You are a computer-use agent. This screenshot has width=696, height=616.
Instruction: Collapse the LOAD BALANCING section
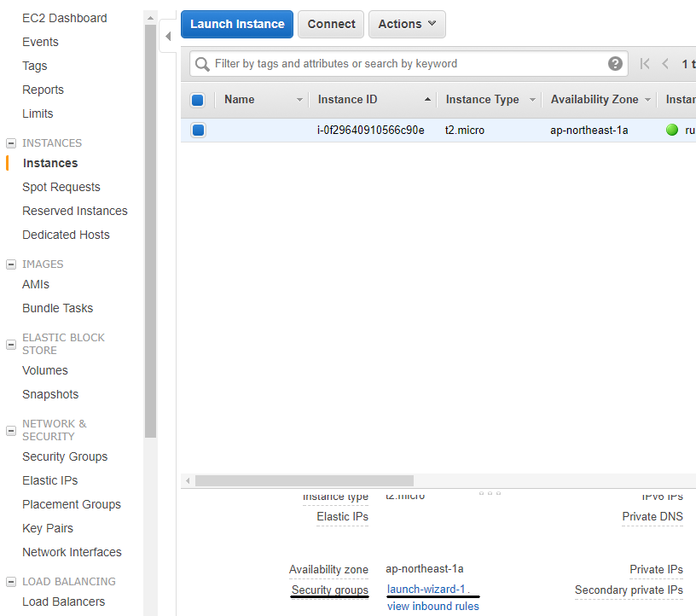pos(11,581)
